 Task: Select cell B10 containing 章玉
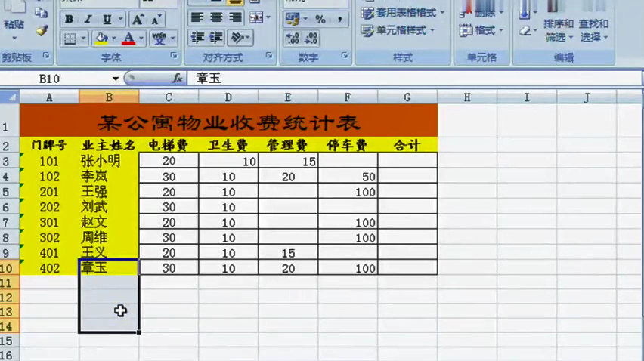click(109, 268)
